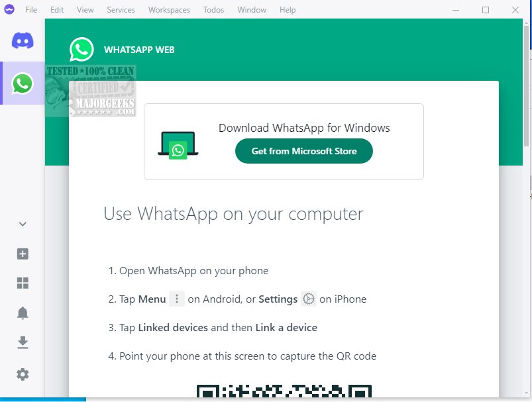The height and width of the screenshot is (402, 532).
Task: Click the QR code image
Action: coord(284,391)
